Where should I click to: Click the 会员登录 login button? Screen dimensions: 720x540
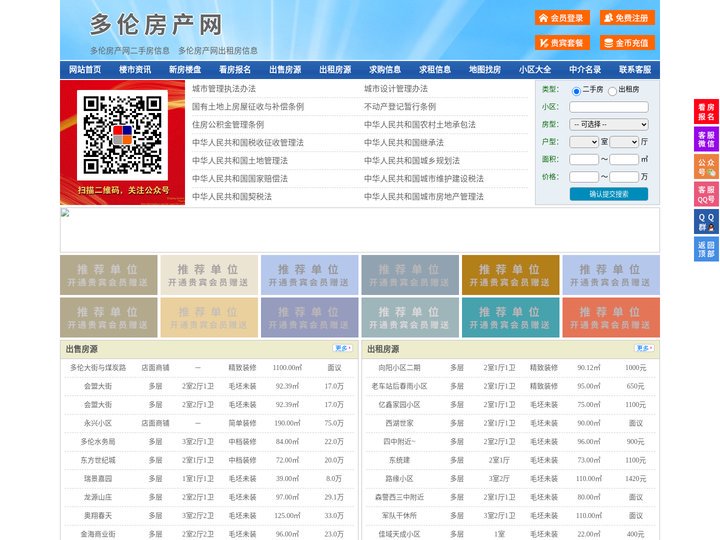(x=562, y=18)
